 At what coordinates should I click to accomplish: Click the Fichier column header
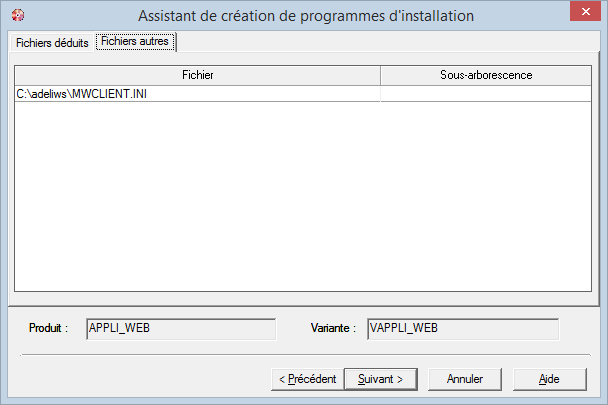pos(197,75)
